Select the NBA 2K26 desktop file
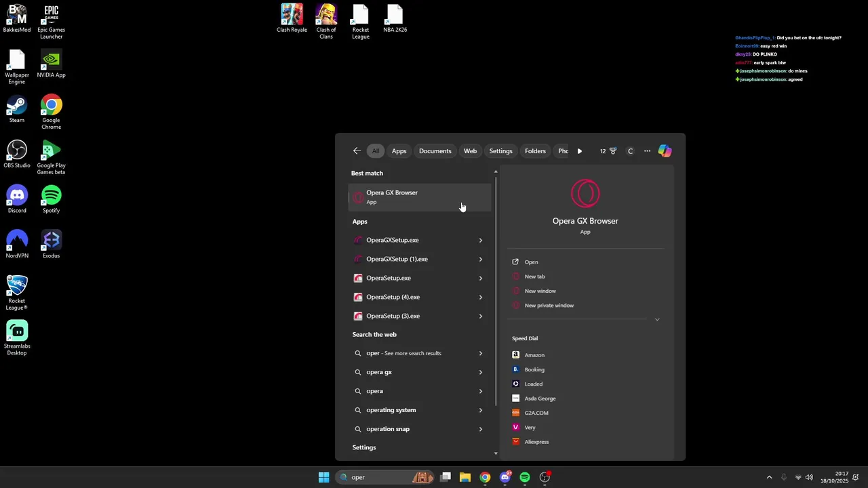868x488 pixels. tap(395, 18)
